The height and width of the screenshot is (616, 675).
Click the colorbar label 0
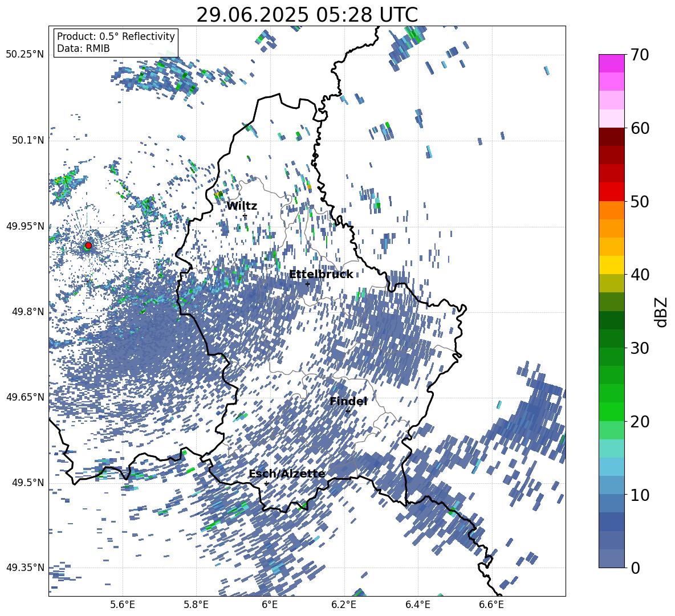point(635,568)
